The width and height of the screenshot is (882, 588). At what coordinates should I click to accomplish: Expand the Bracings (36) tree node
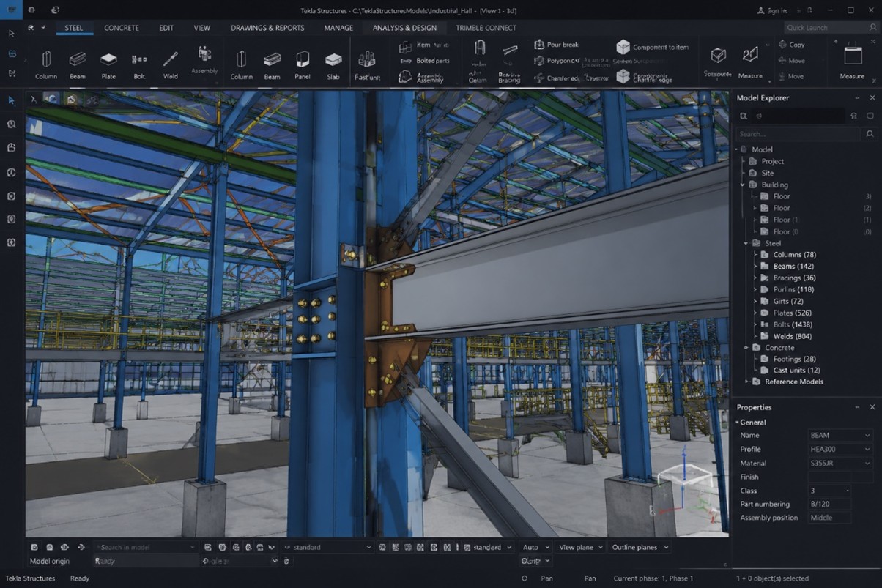(x=756, y=278)
